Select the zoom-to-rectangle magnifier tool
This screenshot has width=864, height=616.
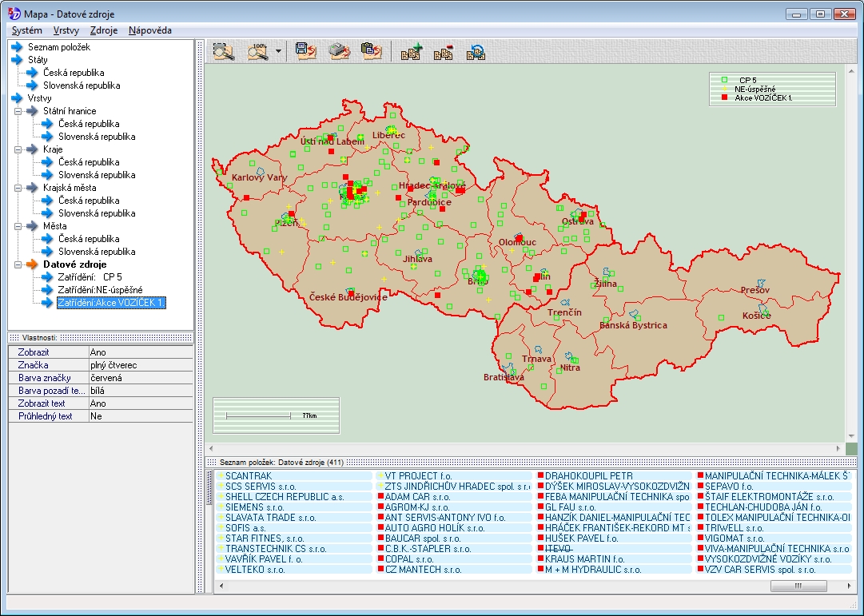pos(223,52)
